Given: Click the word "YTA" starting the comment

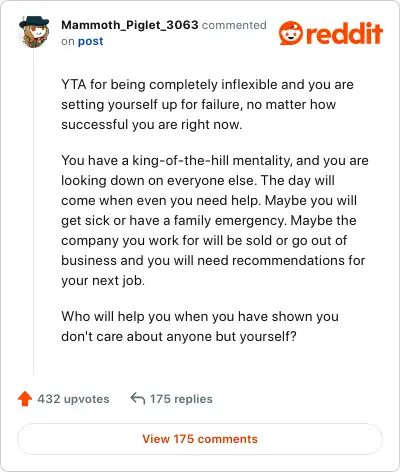Looking at the screenshot, I should click(74, 85).
